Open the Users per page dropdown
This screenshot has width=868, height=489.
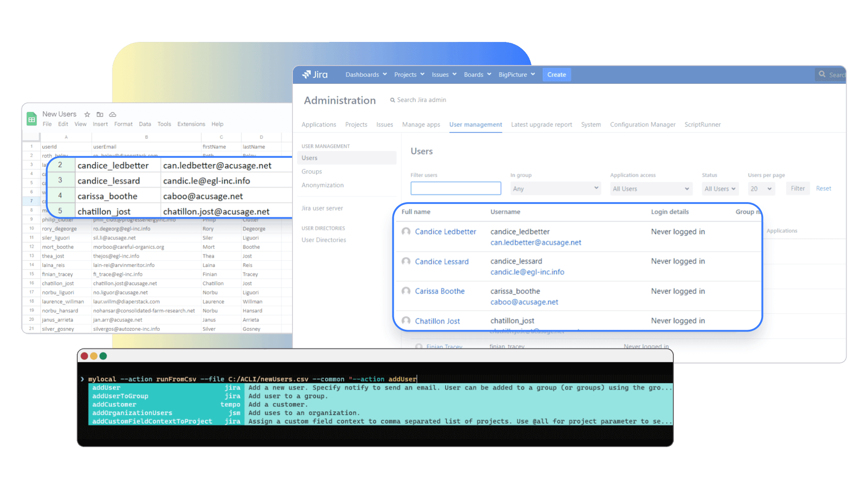pos(761,188)
